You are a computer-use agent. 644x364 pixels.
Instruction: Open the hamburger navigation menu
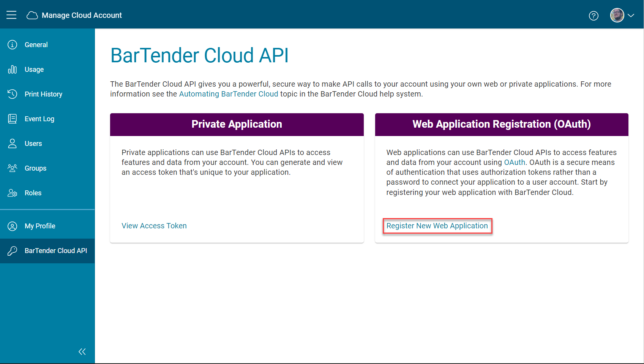[x=11, y=15]
